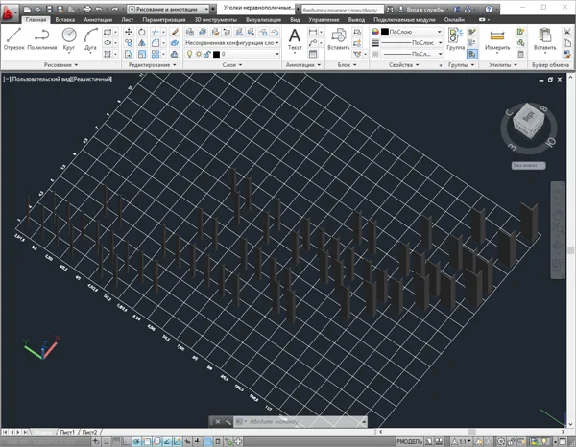Click the Группа group icon

(456, 40)
